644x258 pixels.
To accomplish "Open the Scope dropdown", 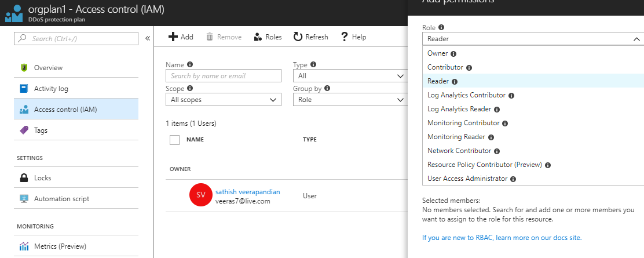I will pos(223,100).
